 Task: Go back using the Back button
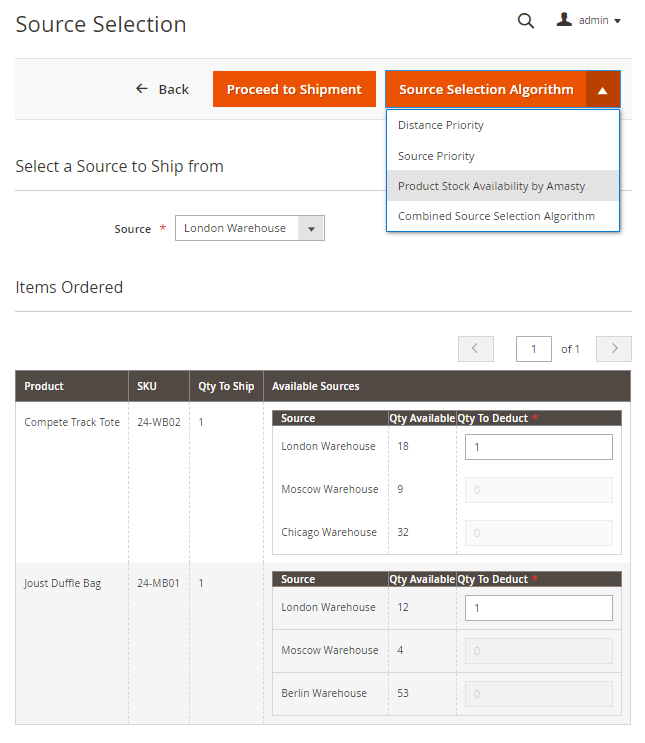pos(162,89)
